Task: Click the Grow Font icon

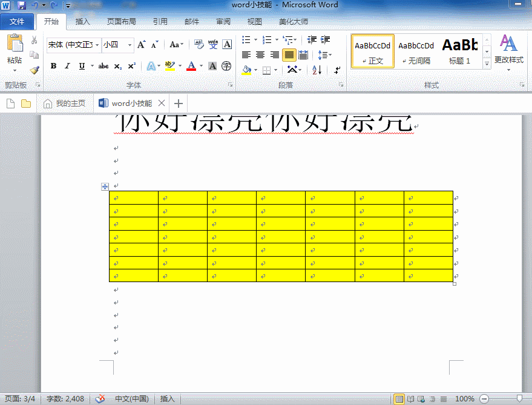Action: click(141, 44)
